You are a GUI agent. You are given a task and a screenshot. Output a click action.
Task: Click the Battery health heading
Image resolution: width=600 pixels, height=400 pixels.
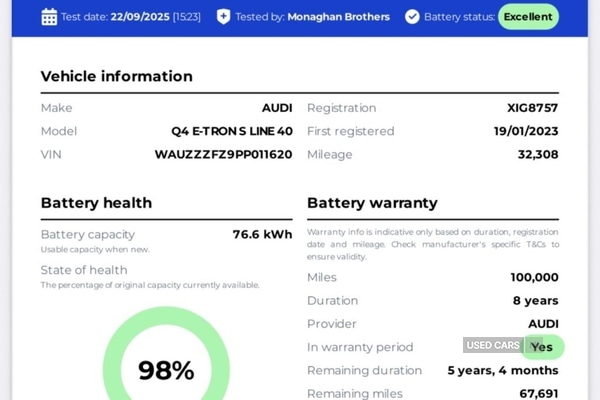(x=96, y=203)
